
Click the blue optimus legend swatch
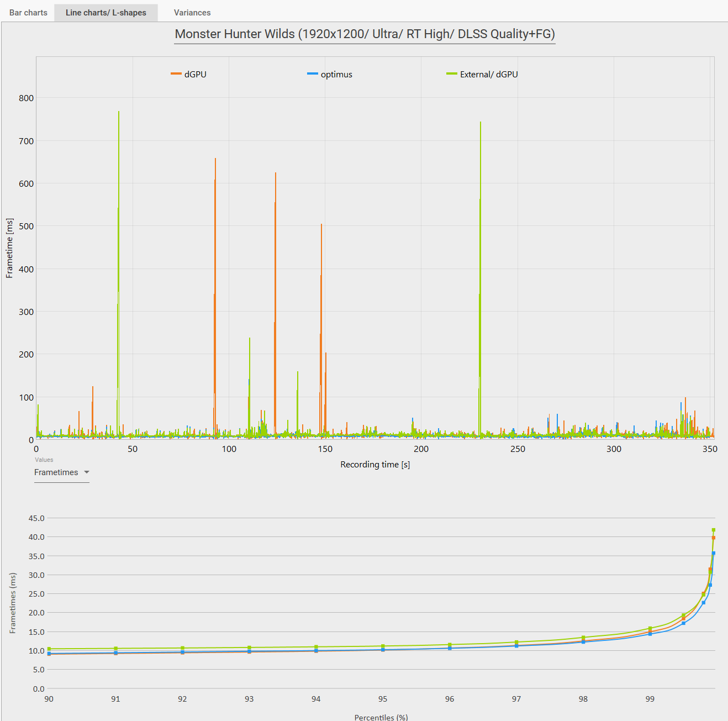point(313,73)
